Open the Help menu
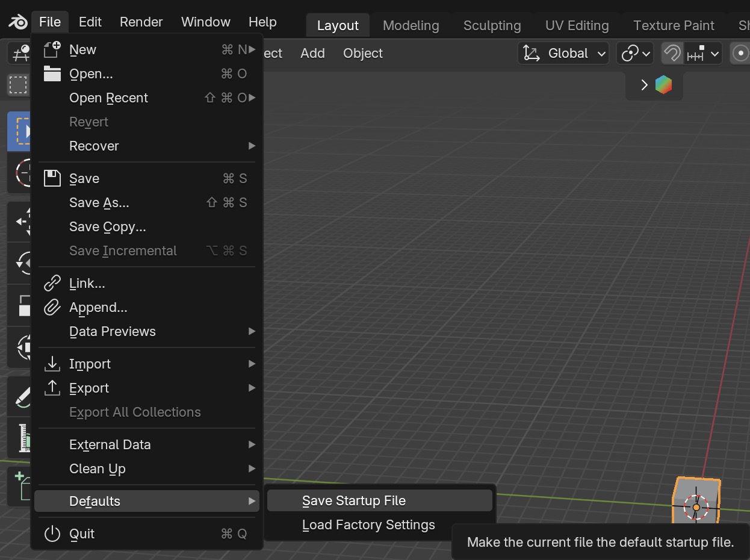750x560 pixels. point(262,22)
